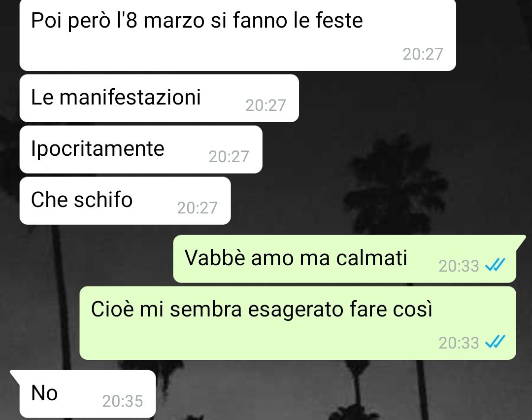This screenshot has height=420, width=532.
Task: Click the 20:35 timestamp on "No"
Action: (123, 401)
